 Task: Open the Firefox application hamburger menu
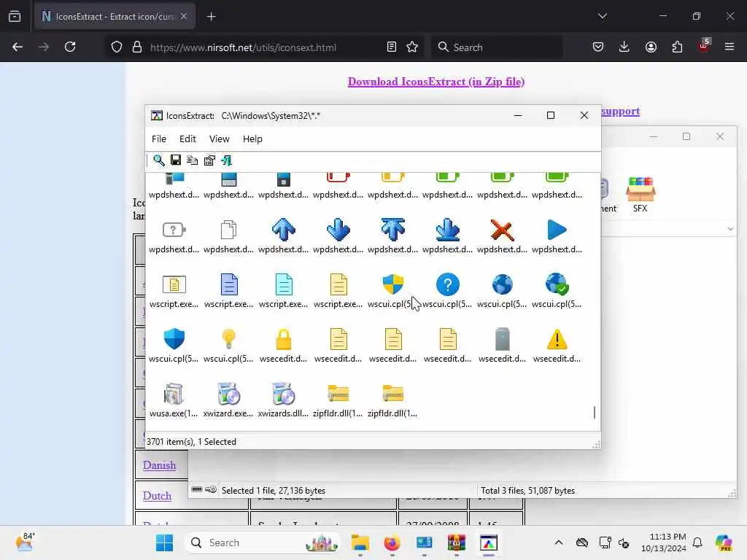click(x=729, y=47)
